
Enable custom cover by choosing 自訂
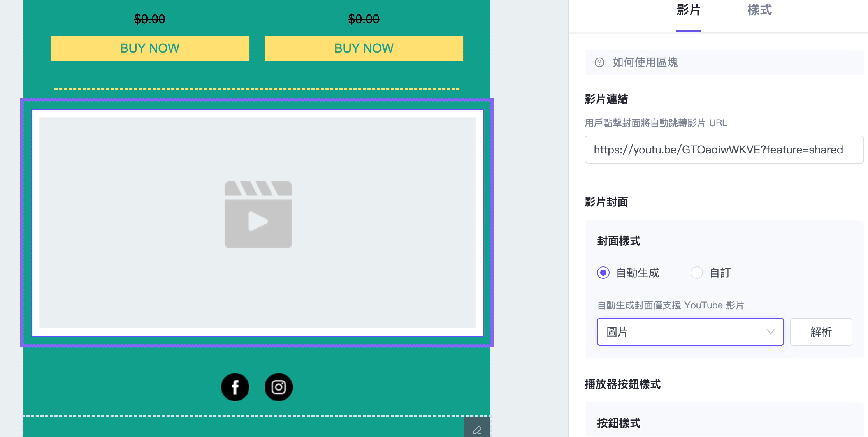[697, 273]
